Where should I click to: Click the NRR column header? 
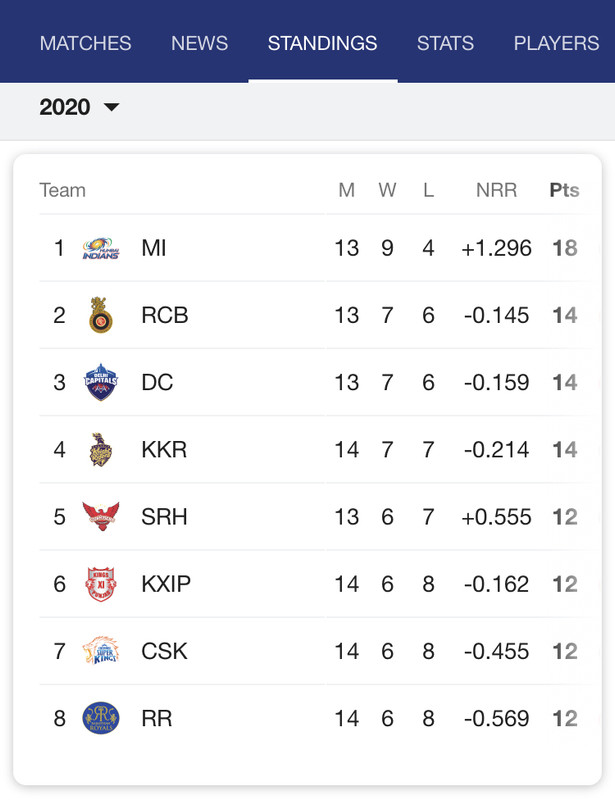(x=495, y=190)
